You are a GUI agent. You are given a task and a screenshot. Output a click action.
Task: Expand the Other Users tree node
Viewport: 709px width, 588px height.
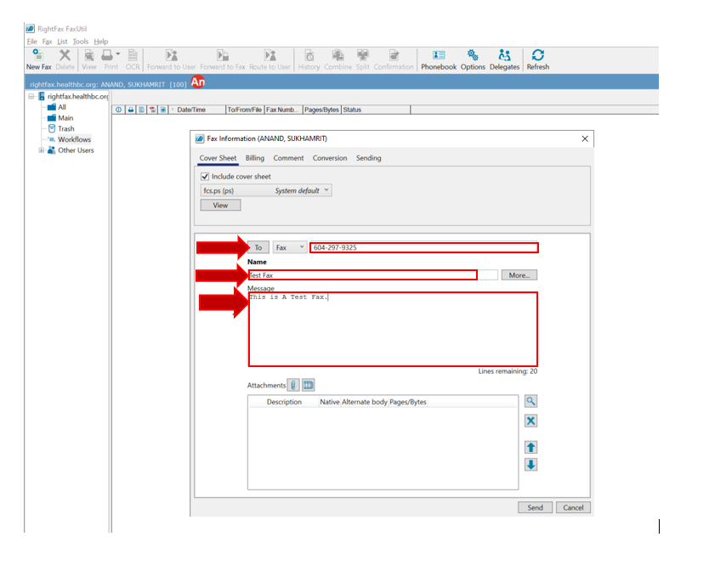point(41,150)
